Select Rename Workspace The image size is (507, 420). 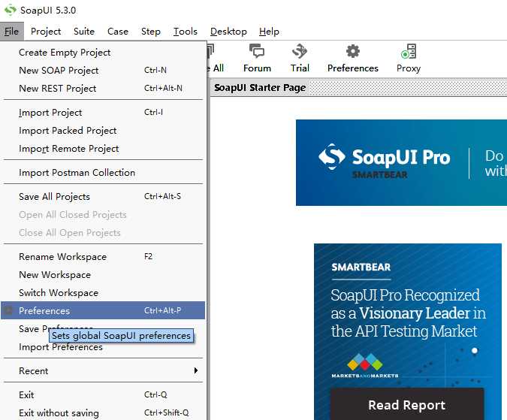click(103, 257)
